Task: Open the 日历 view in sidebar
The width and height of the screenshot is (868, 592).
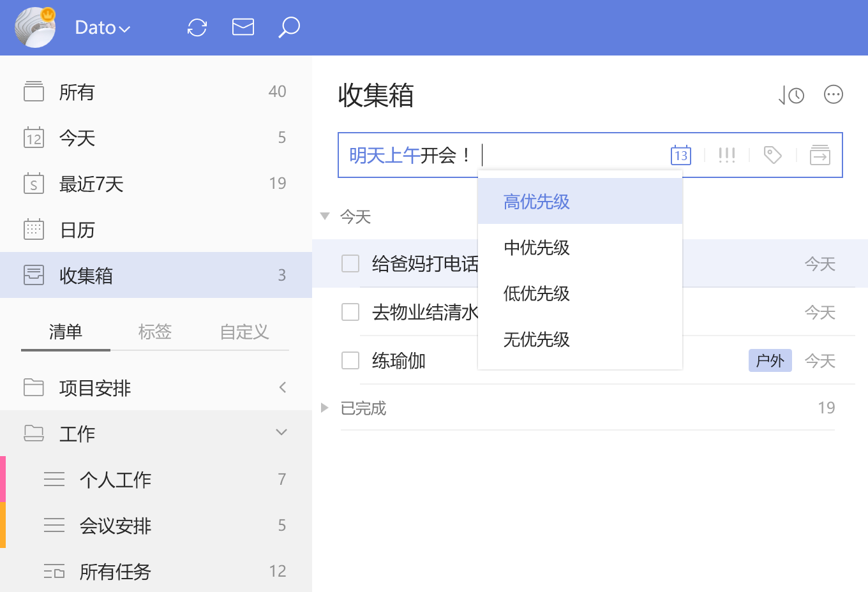Action: pos(77,230)
